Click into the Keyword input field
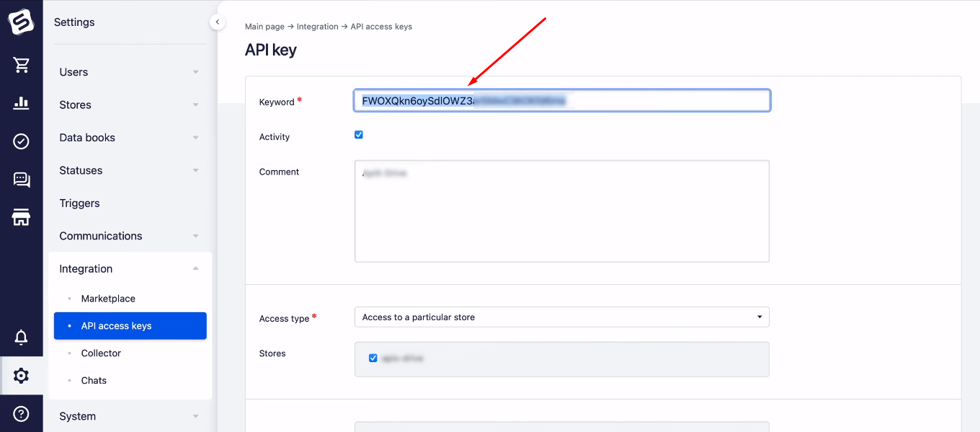 [562, 100]
